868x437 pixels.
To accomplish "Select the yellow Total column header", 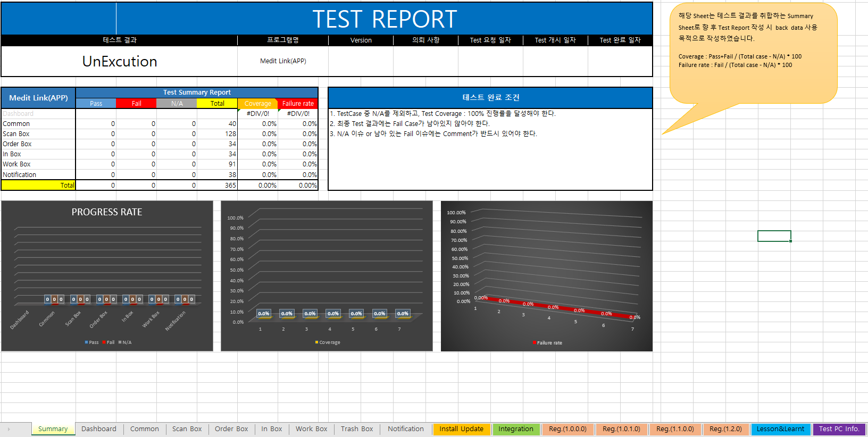I will click(x=217, y=104).
